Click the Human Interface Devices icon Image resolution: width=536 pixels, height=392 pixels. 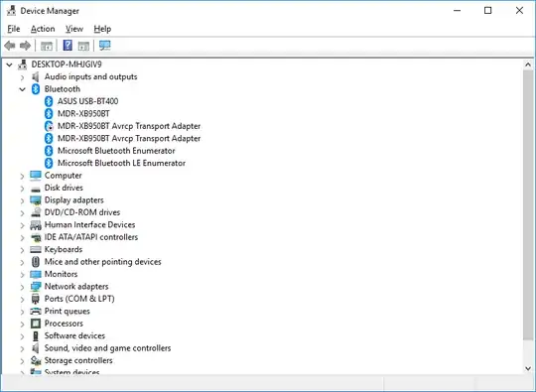click(36, 225)
